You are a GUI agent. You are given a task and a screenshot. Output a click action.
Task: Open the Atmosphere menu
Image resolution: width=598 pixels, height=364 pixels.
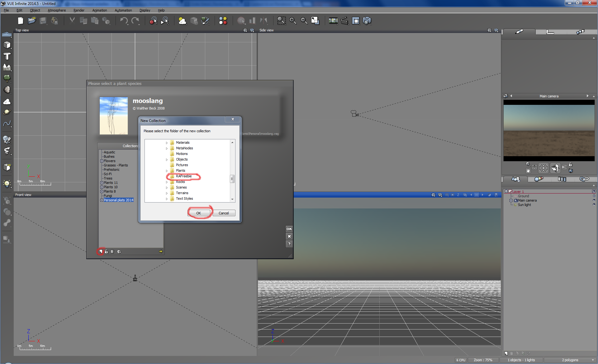click(57, 10)
